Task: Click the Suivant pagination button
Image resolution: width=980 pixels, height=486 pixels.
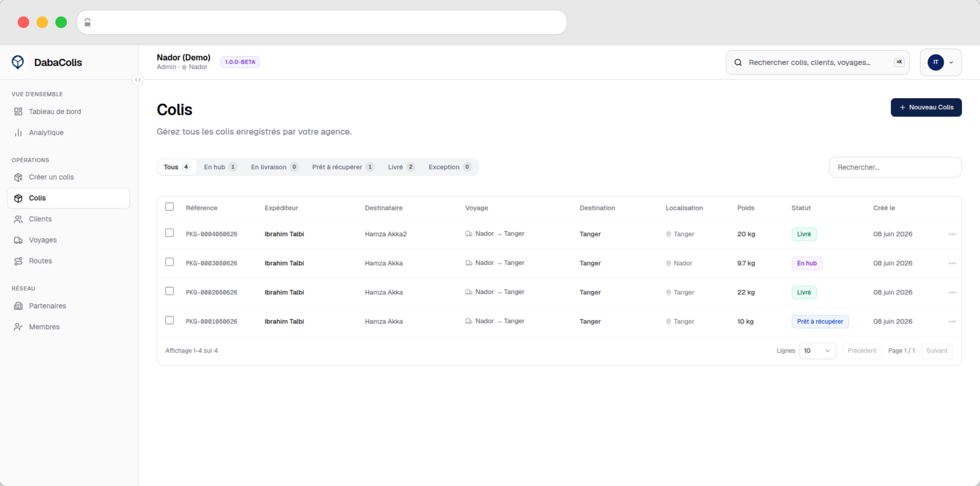Action: tap(937, 351)
